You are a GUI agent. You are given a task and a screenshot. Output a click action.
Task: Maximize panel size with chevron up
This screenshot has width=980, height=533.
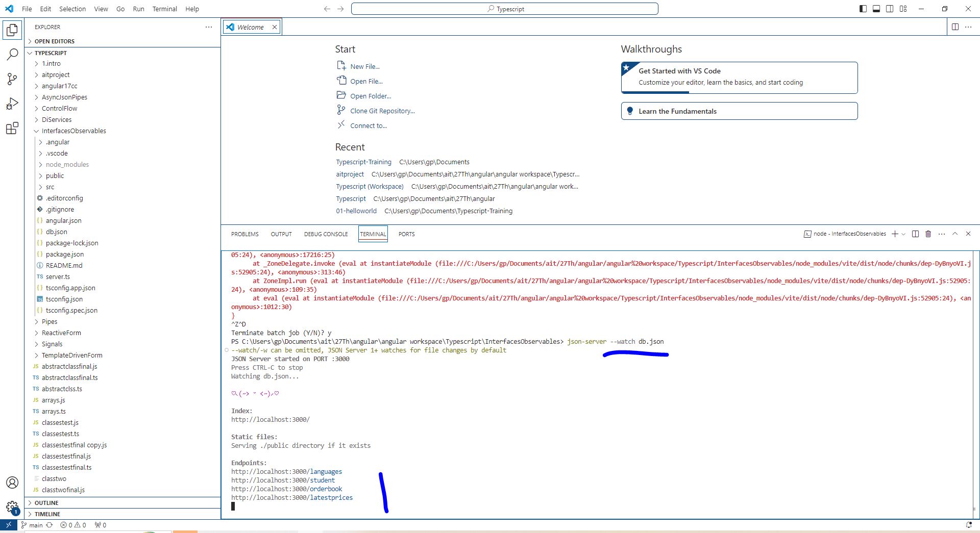[x=955, y=234]
